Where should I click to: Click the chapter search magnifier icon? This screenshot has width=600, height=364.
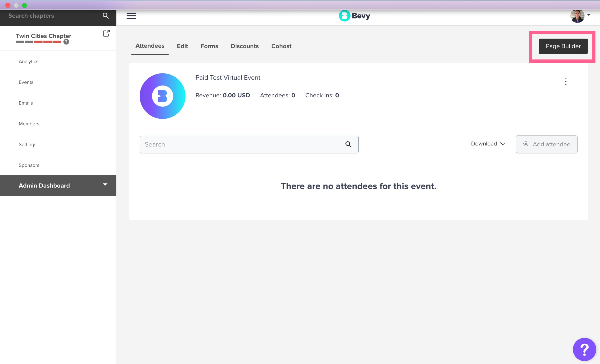click(x=106, y=15)
